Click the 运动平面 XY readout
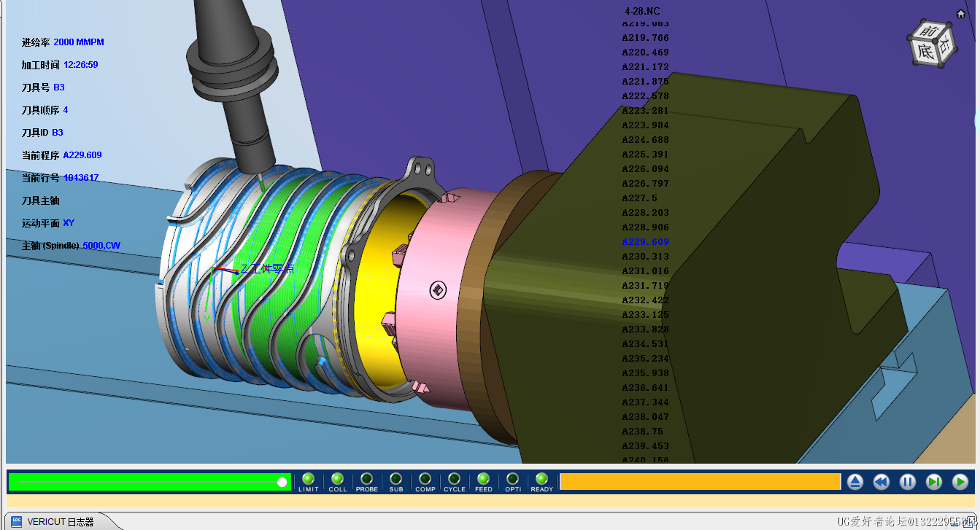 coord(48,223)
